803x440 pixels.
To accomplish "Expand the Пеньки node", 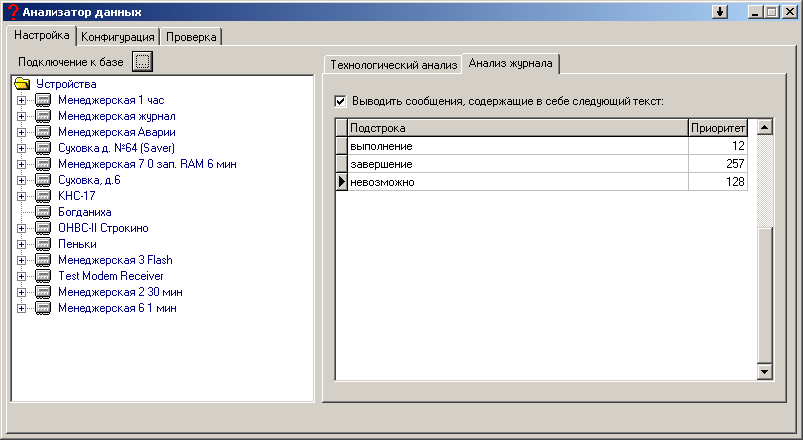I will [x=21, y=244].
